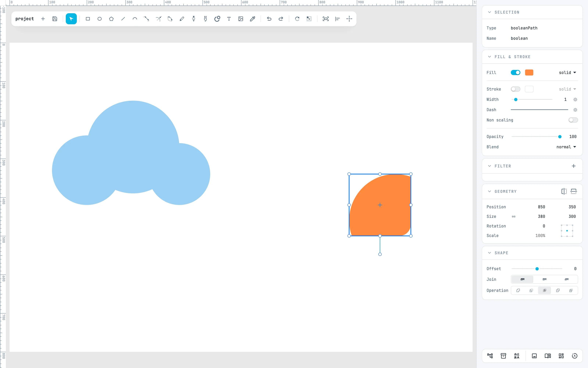Collapse the SHAPE panel
Screen dimensions: 588x368
coord(490,253)
